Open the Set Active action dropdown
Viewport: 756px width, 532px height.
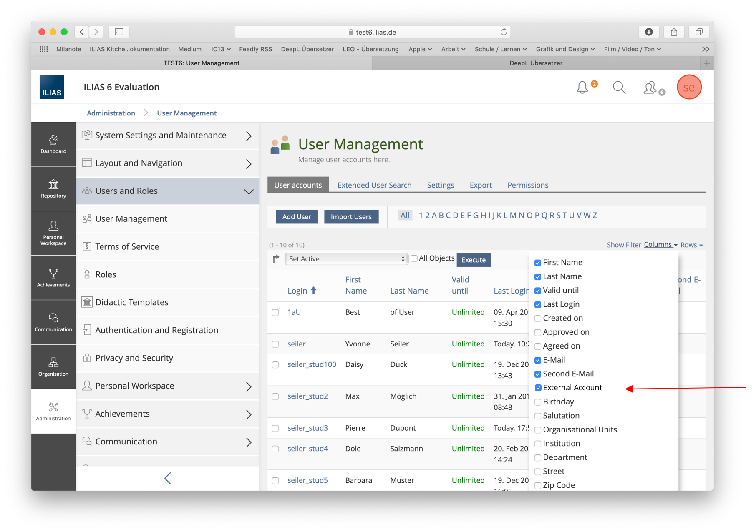[346, 259]
